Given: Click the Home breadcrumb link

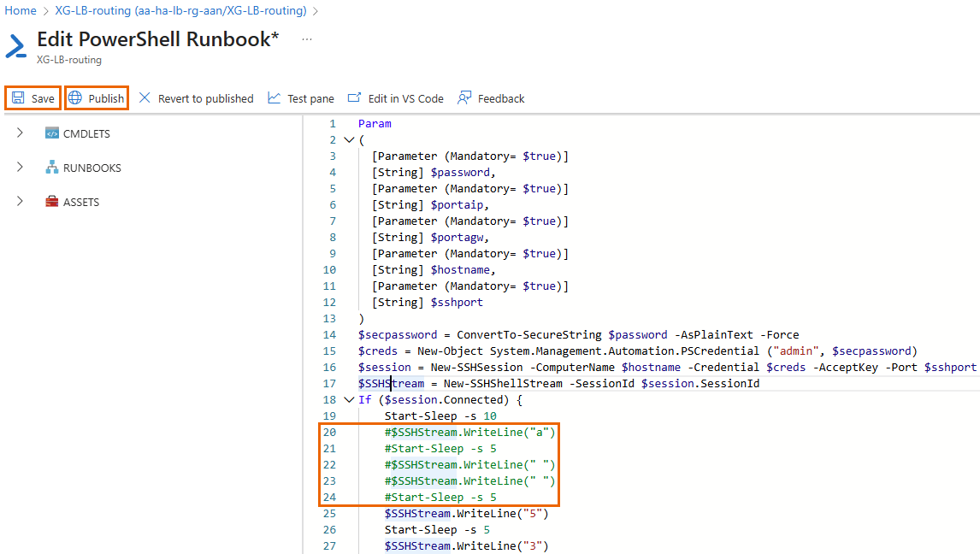Looking at the screenshot, I should 19,12.
